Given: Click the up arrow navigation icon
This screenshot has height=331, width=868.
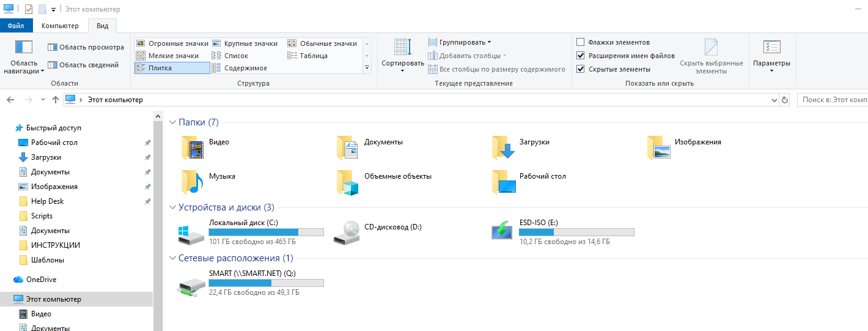Looking at the screenshot, I should pyautogui.click(x=56, y=100).
